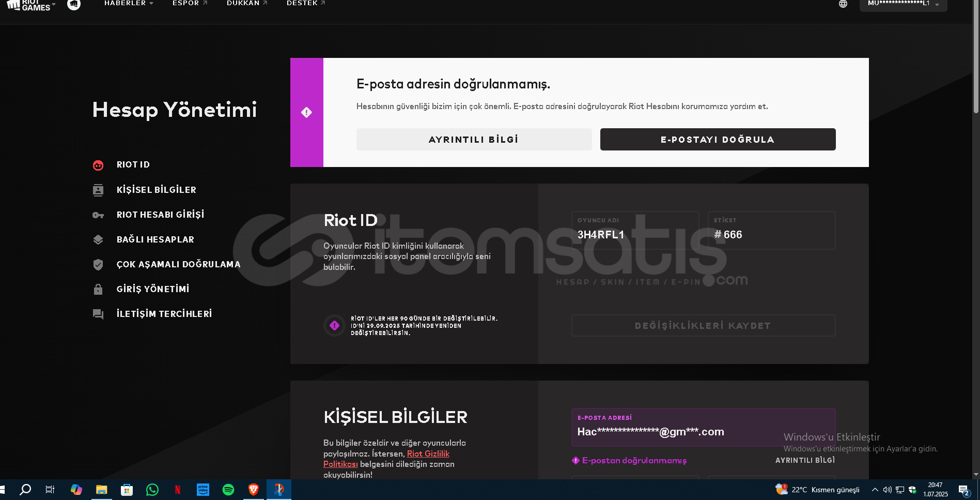Click the E-postayı Doğrula button

coord(718,140)
